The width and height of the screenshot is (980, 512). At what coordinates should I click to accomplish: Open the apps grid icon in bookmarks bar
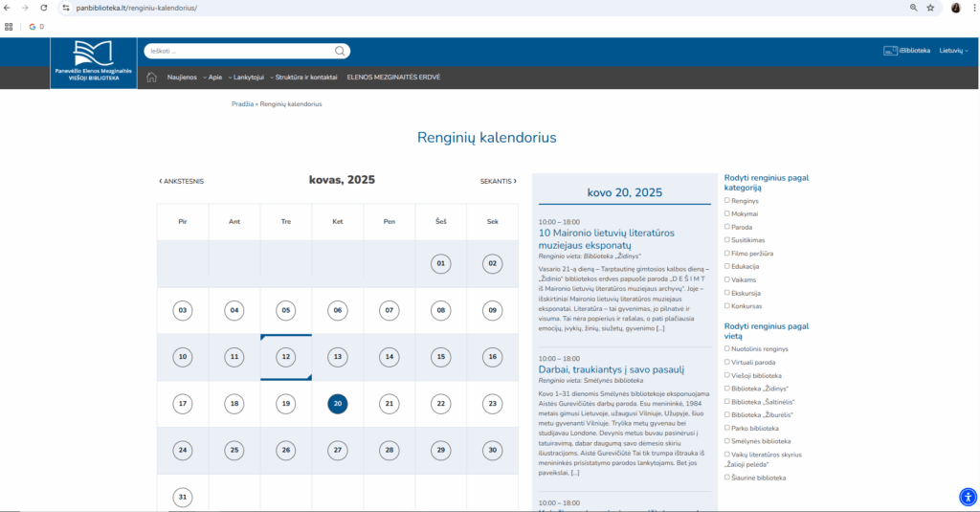coord(9,27)
